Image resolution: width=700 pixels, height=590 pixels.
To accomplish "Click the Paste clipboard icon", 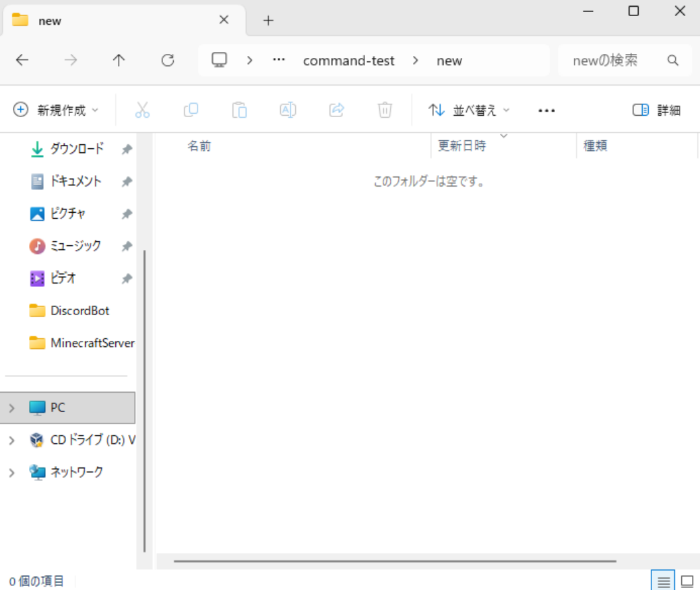I will 239,110.
